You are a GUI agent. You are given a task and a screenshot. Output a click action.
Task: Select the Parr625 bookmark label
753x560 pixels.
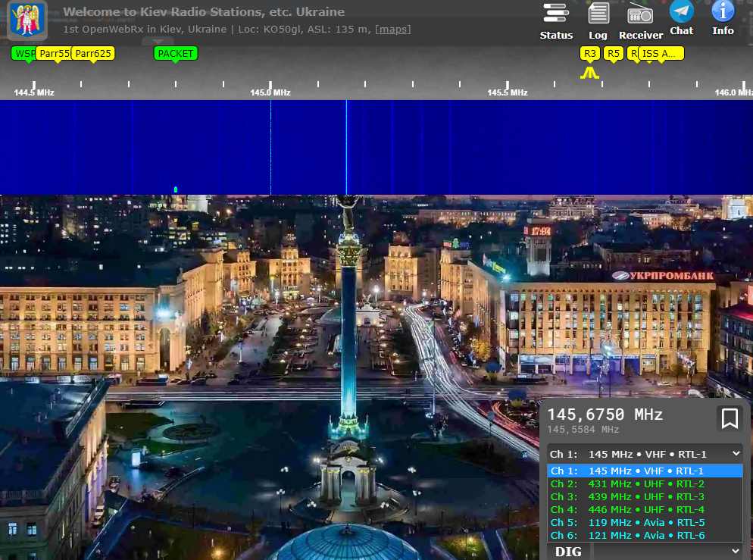coord(94,54)
